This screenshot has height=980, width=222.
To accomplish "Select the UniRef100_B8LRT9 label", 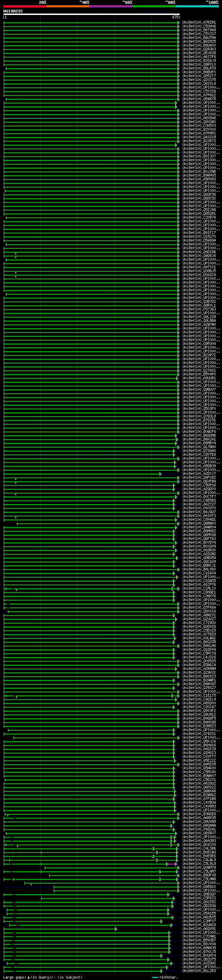I will 199,68.
